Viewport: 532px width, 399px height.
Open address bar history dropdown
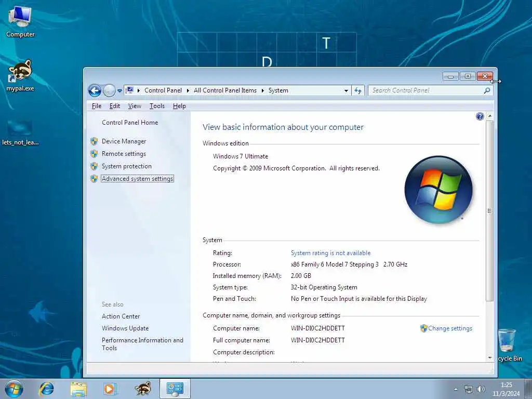point(346,90)
